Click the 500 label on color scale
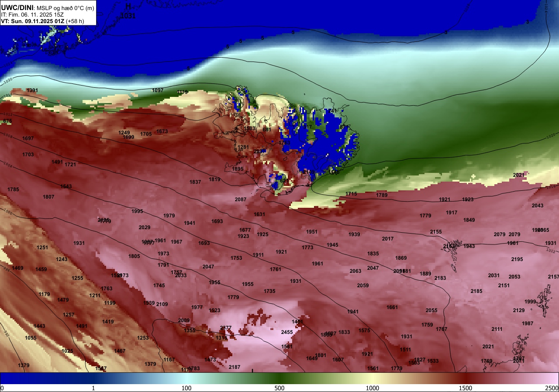This screenshot has height=392, width=559. (279, 388)
